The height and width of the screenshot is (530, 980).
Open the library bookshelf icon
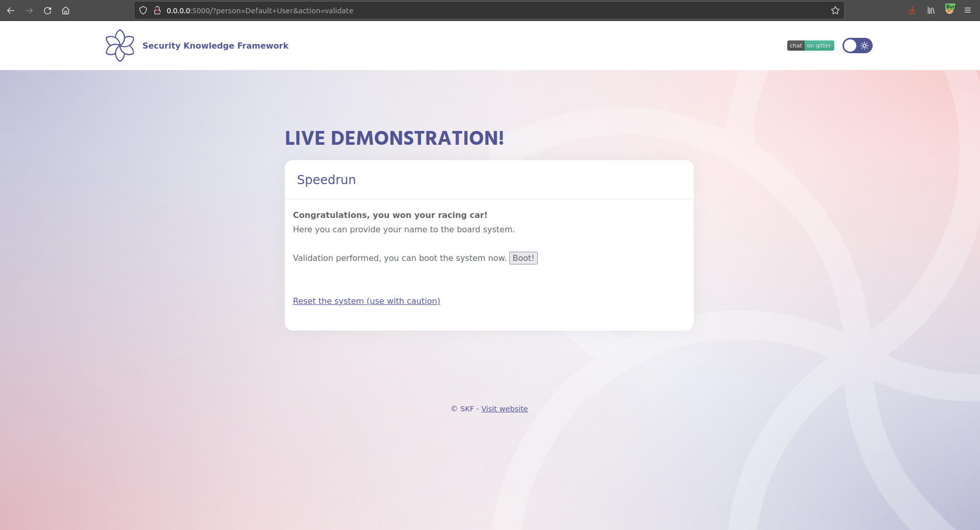coord(931,10)
